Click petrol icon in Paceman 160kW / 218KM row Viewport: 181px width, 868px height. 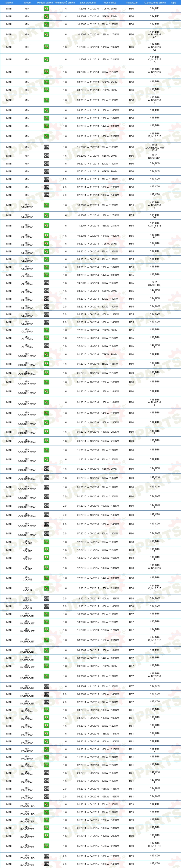[x=47, y=749]
